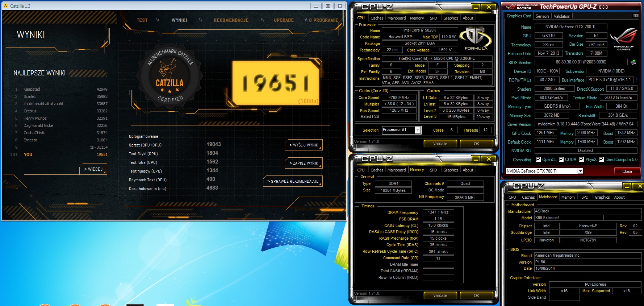Click the BIOS Version 80.80.30.00.01 field
Viewport: 644px width, 306px height.
(x=581, y=62)
